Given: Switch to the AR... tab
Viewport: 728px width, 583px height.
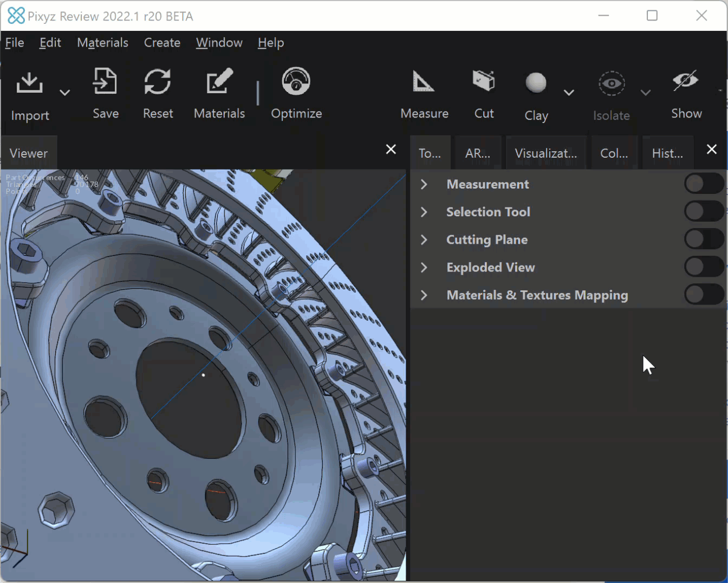Looking at the screenshot, I should [x=478, y=153].
